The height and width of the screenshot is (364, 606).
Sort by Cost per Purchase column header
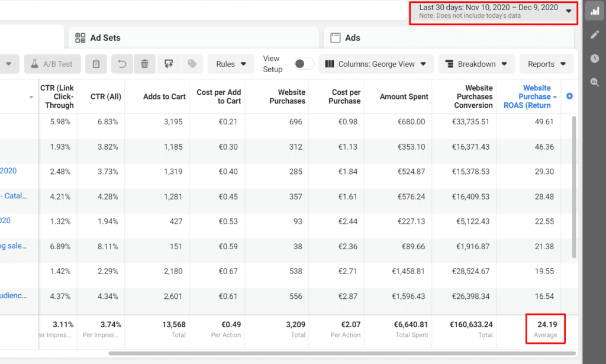point(345,96)
